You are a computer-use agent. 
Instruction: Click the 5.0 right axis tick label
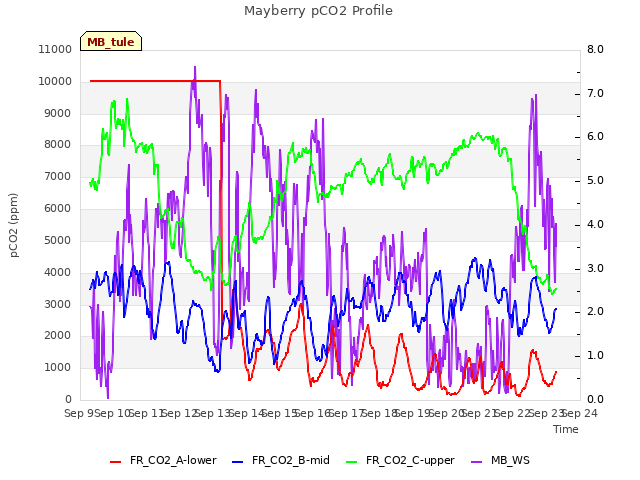pos(595,180)
